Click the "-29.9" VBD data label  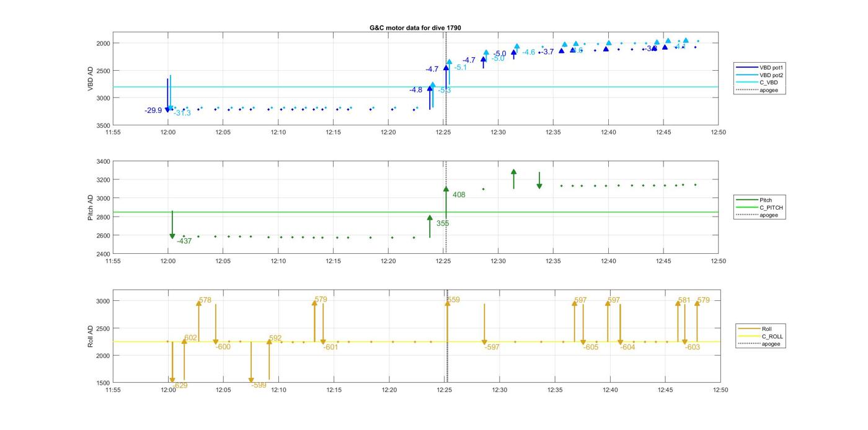click(153, 110)
